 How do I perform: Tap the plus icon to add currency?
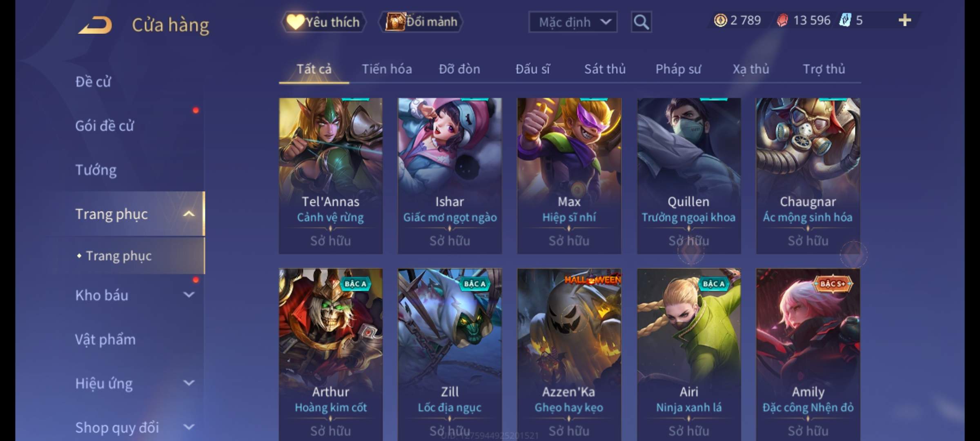pos(905,20)
